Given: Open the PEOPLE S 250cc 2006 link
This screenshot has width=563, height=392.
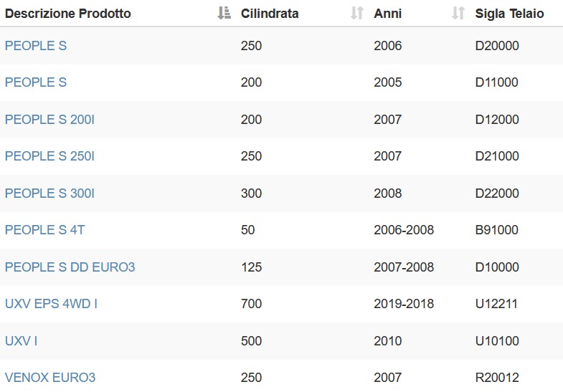Looking at the screenshot, I should 36,46.
